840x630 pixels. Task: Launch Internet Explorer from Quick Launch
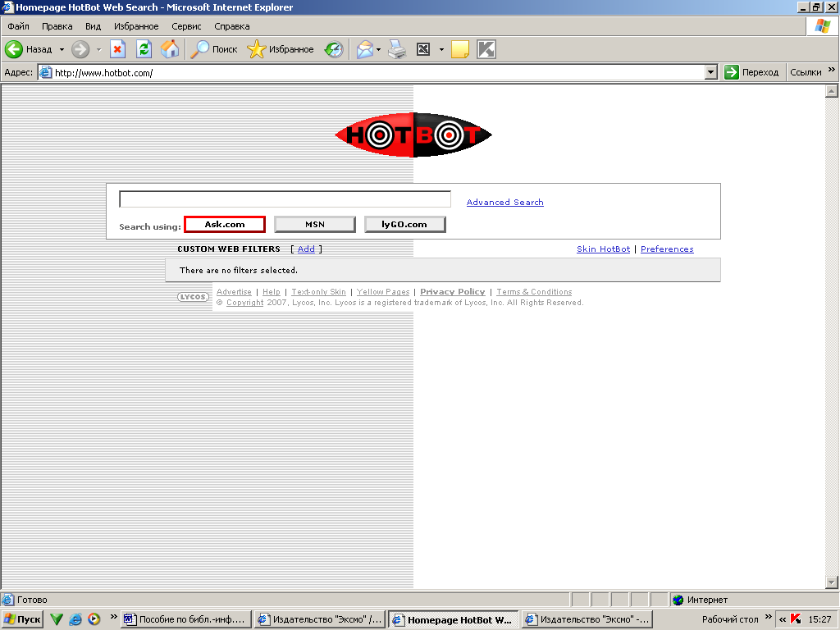(75, 619)
